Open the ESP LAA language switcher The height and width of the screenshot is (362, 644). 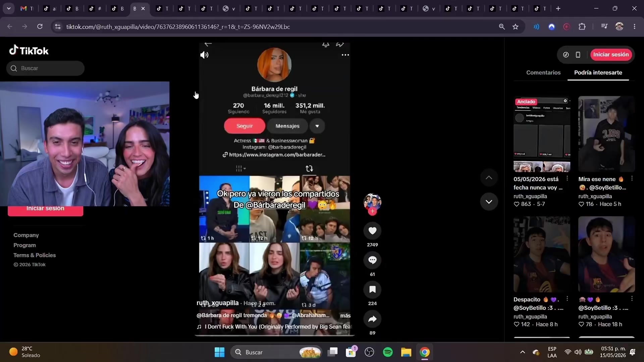pyautogui.click(x=552, y=352)
